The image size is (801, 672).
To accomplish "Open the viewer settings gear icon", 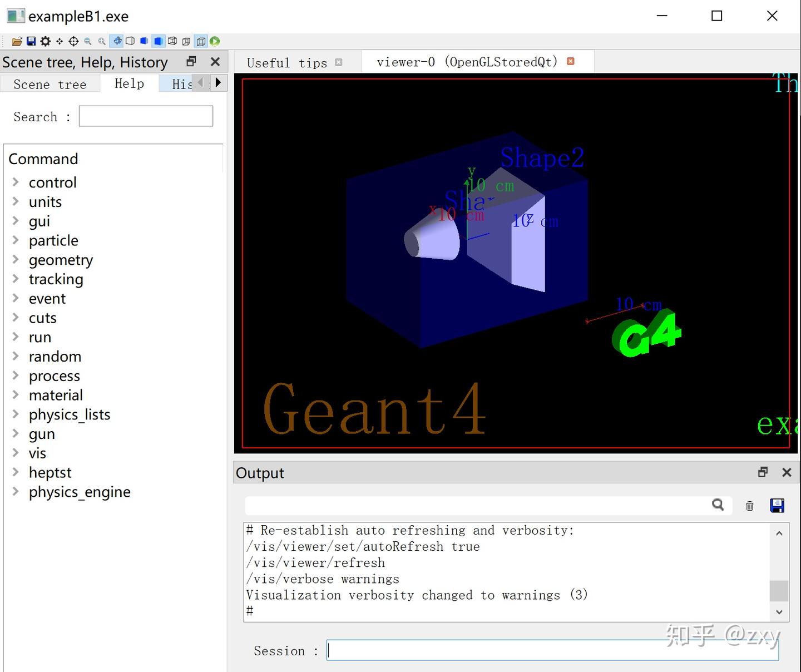I will (x=45, y=41).
